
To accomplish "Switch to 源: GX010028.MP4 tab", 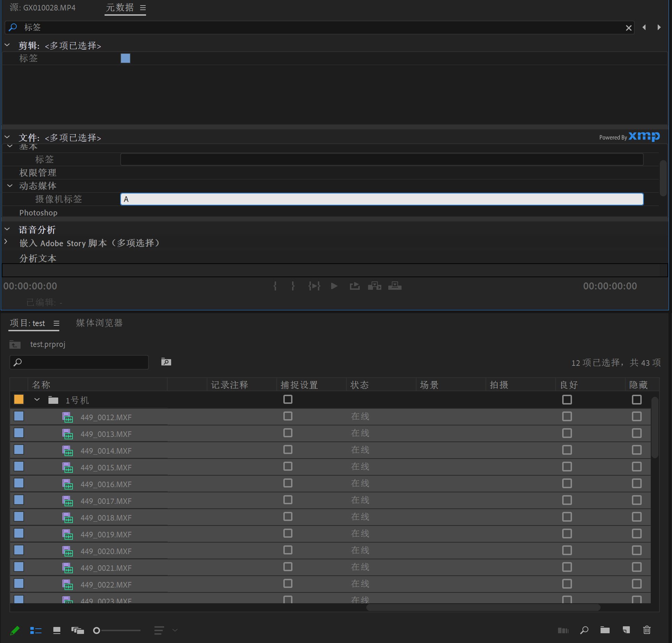I will [43, 8].
